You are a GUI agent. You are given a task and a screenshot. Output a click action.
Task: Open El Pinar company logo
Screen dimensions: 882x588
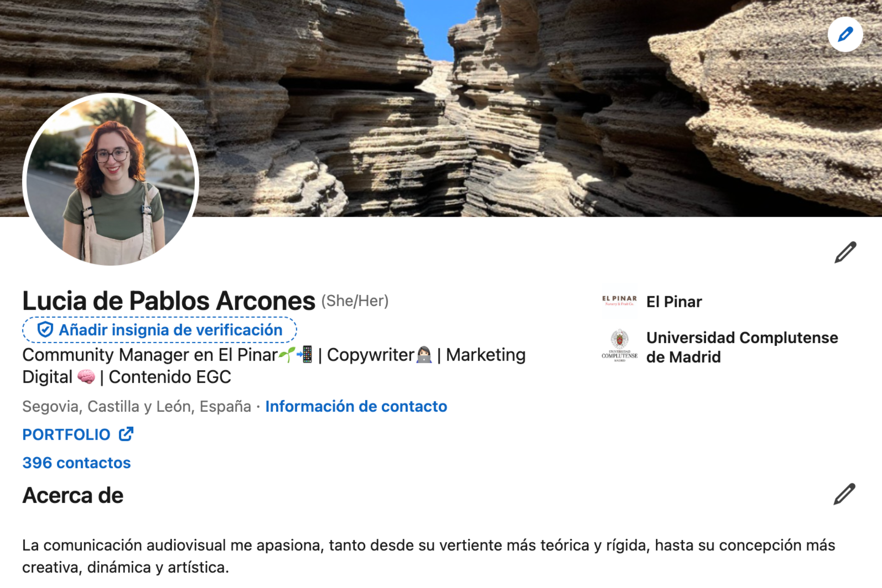coord(619,301)
